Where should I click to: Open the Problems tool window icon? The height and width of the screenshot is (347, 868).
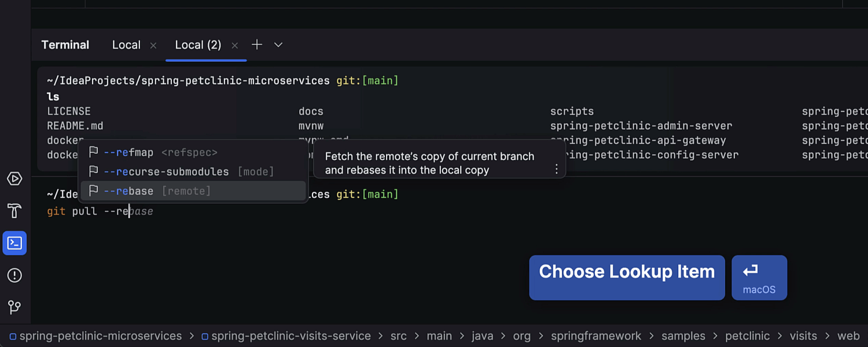14,275
